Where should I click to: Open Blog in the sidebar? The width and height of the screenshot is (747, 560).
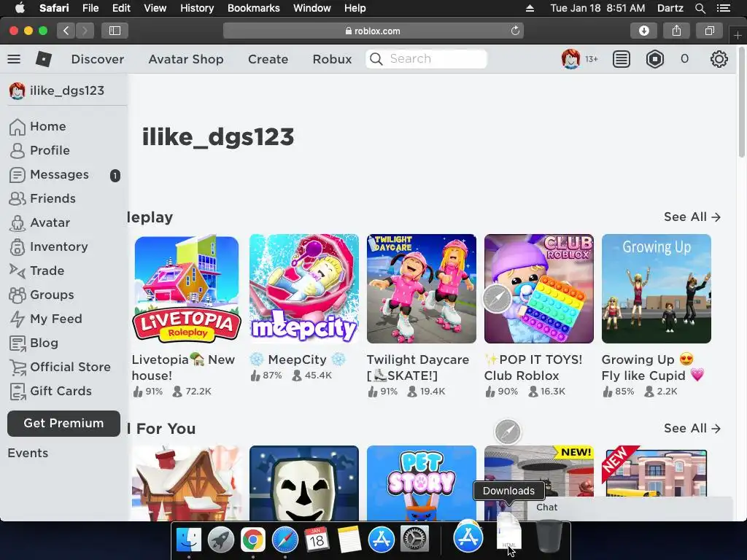(34, 343)
